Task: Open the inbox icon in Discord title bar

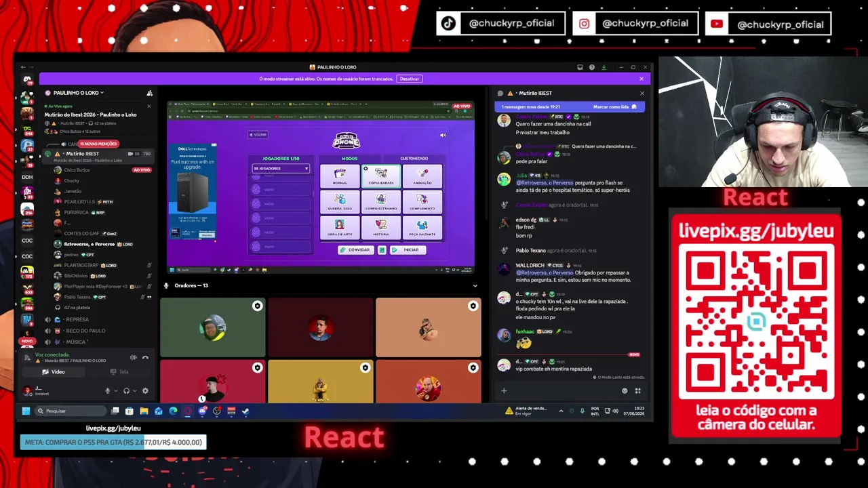Action: click(x=580, y=67)
